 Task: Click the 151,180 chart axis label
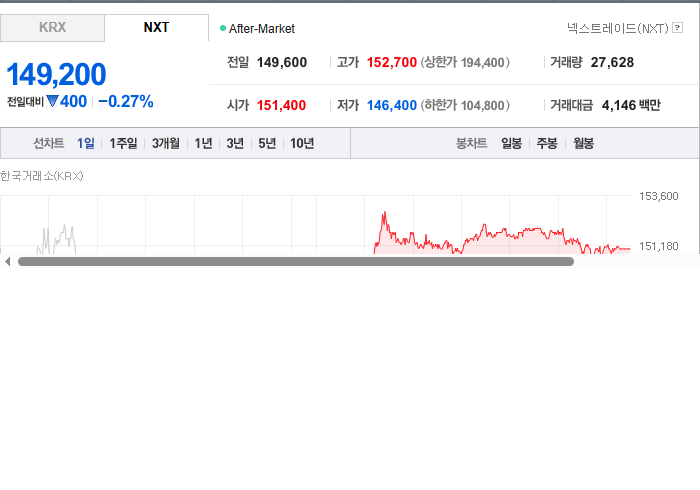point(658,246)
